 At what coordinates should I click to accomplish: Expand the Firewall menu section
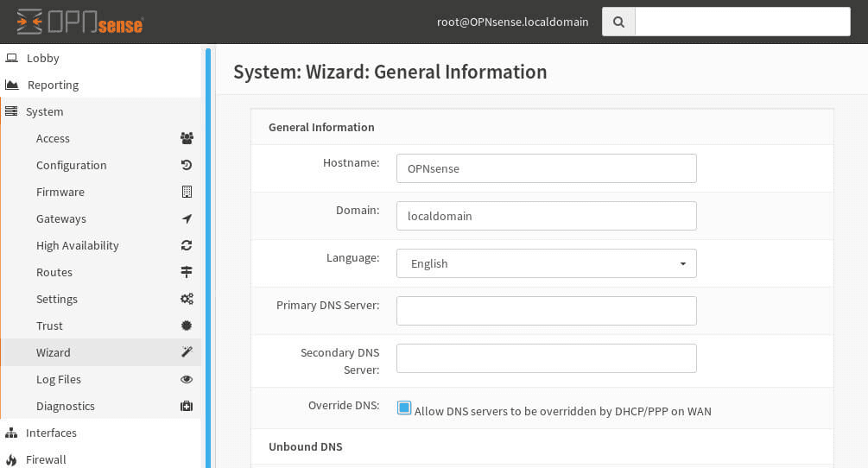pyautogui.click(x=46, y=459)
